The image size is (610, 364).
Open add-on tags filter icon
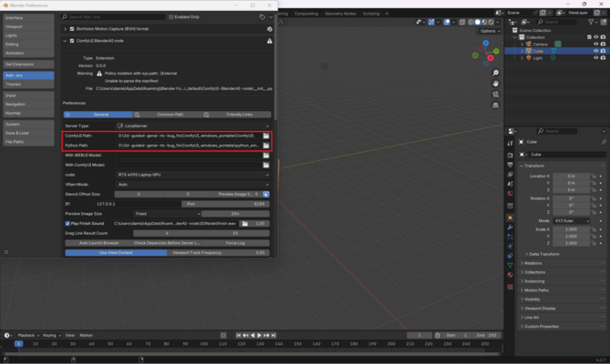262,17
